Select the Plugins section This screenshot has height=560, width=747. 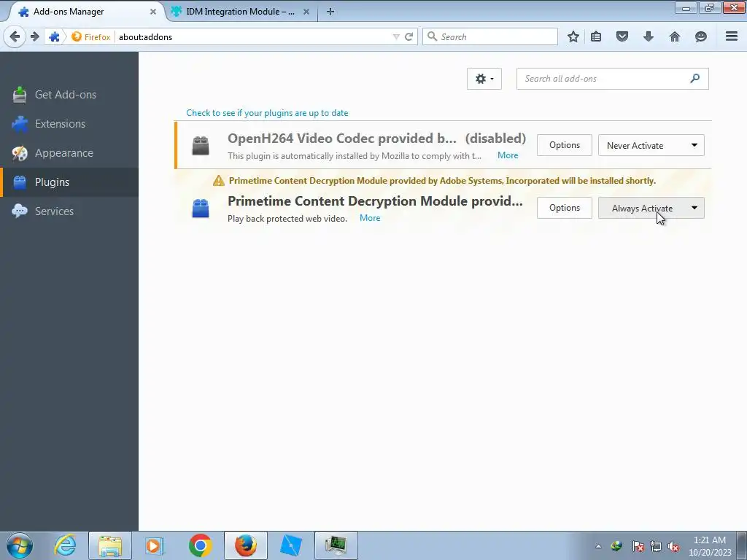point(69,182)
